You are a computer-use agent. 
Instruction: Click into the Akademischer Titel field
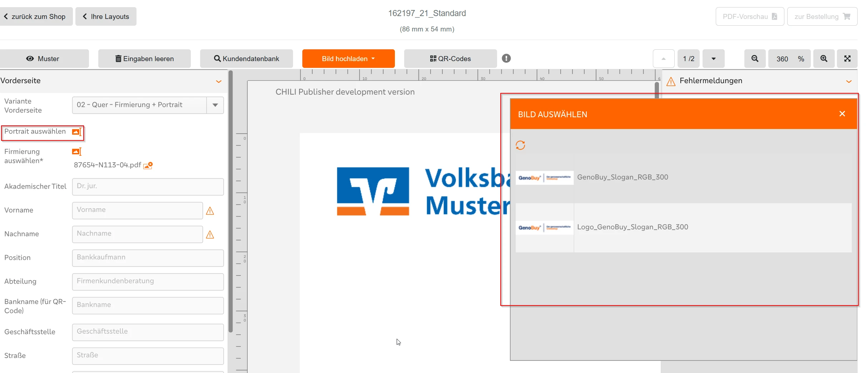[x=148, y=186]
